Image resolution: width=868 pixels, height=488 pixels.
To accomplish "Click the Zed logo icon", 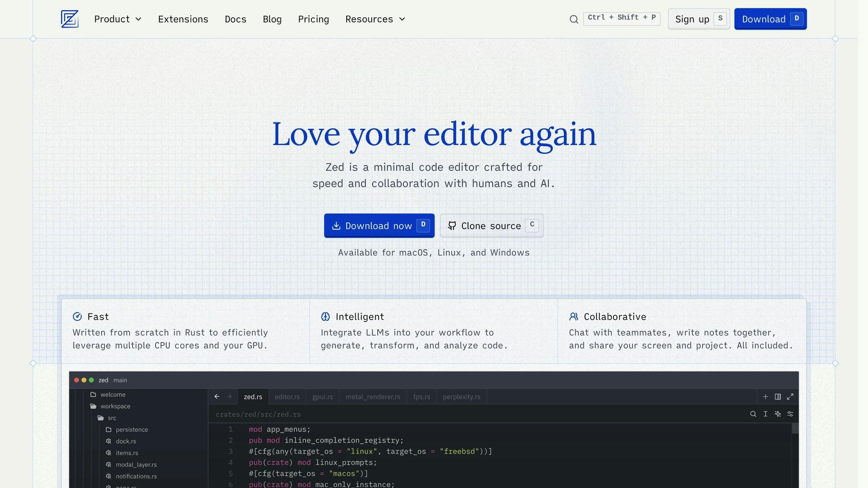I will 70,19.
